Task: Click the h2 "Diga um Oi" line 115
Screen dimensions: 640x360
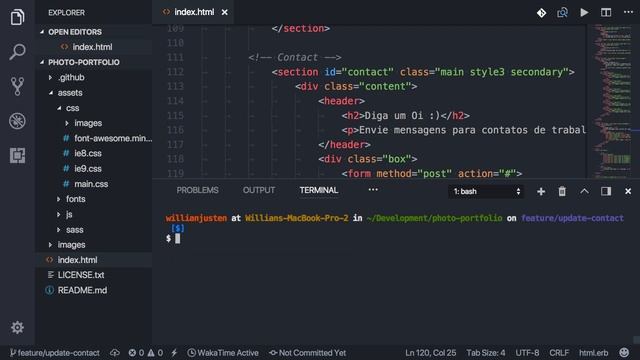Action: pyautogui.click(x=406, y=116)
